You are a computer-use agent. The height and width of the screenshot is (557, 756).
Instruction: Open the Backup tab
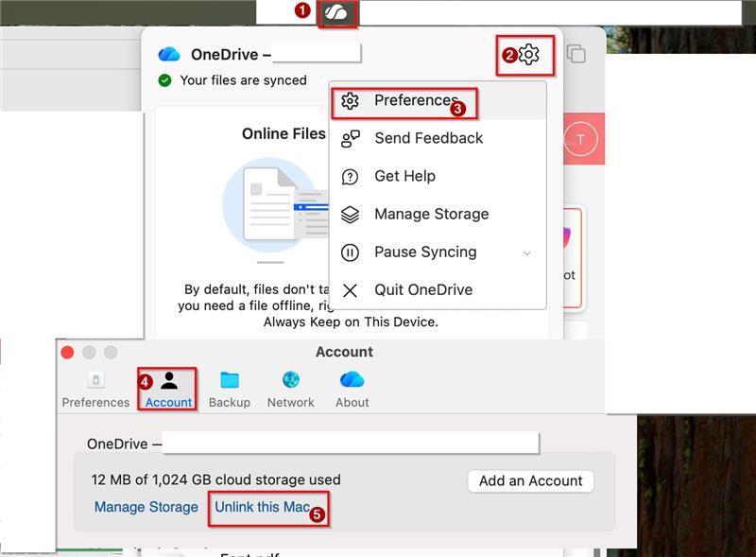point(230,389)
